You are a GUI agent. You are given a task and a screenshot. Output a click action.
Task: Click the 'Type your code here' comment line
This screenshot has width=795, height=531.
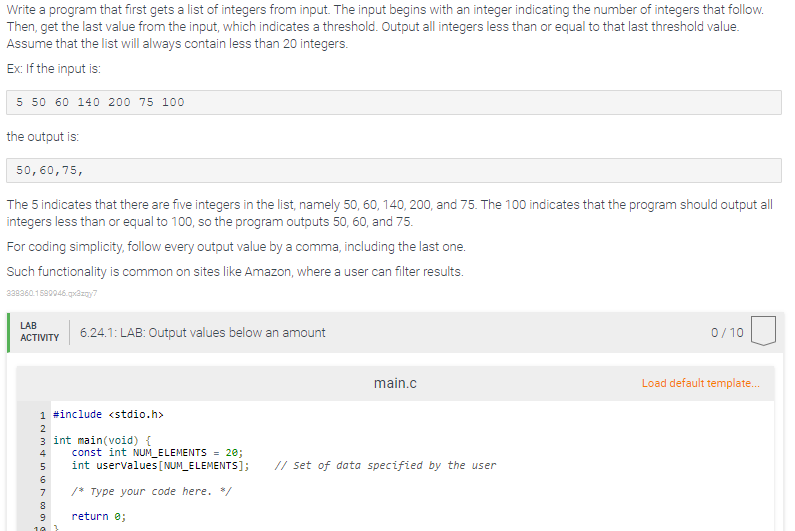pos(151,491)
